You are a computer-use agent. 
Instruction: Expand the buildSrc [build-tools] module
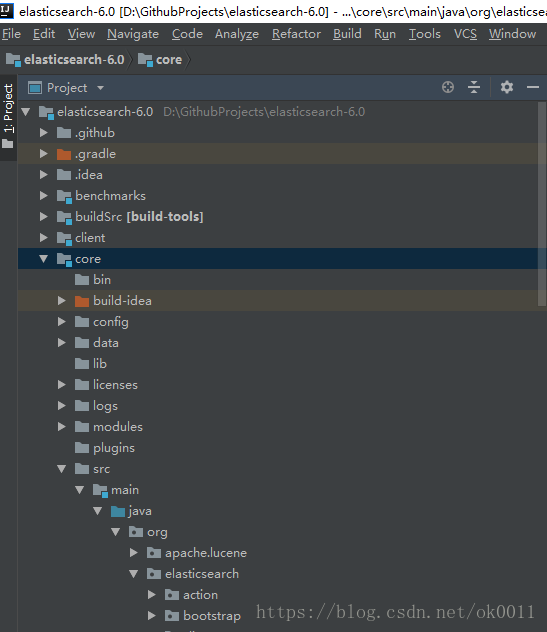tap(44, 216)
